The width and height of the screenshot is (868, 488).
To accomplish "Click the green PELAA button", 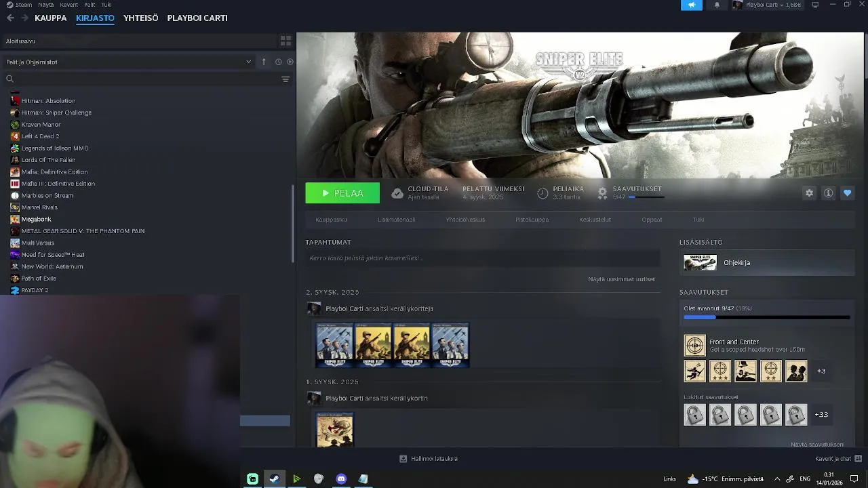I will 342,193.
